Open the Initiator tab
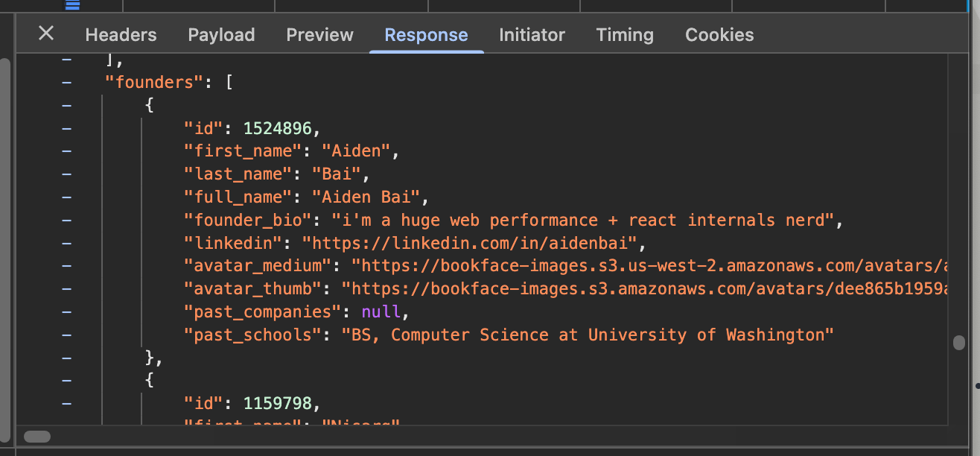The height and width of the screenshot is (456, 980). pyautogui.click(x=532, y=35)
